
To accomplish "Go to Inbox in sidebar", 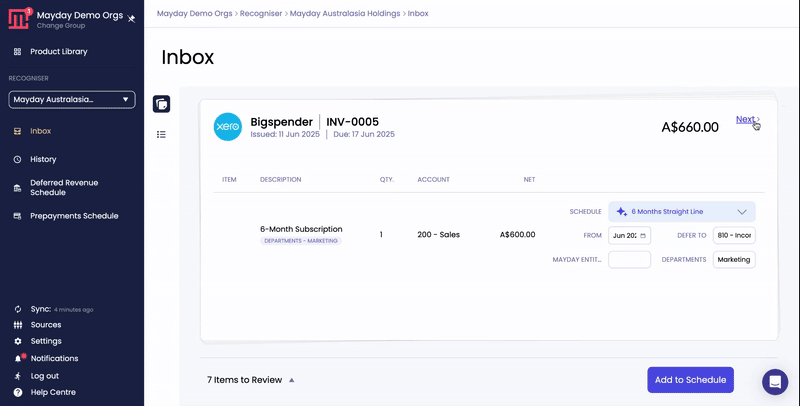I will [x=40, y=131].
